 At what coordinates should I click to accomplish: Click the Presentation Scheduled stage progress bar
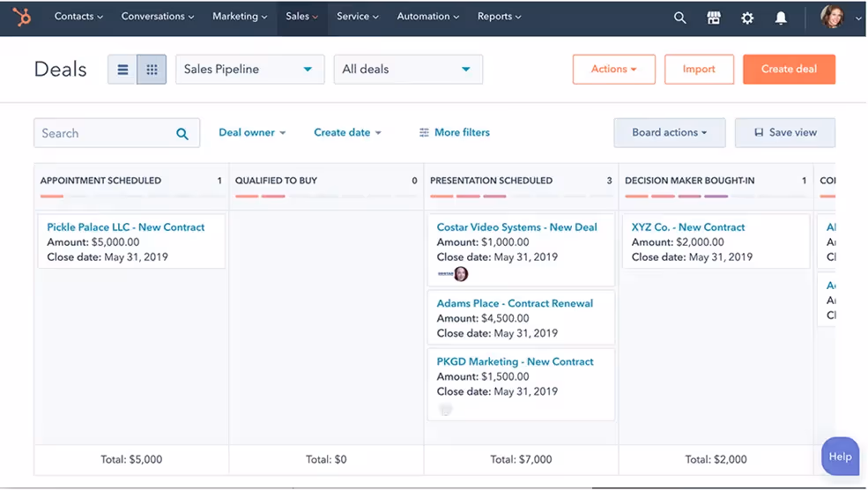(522, 196)
